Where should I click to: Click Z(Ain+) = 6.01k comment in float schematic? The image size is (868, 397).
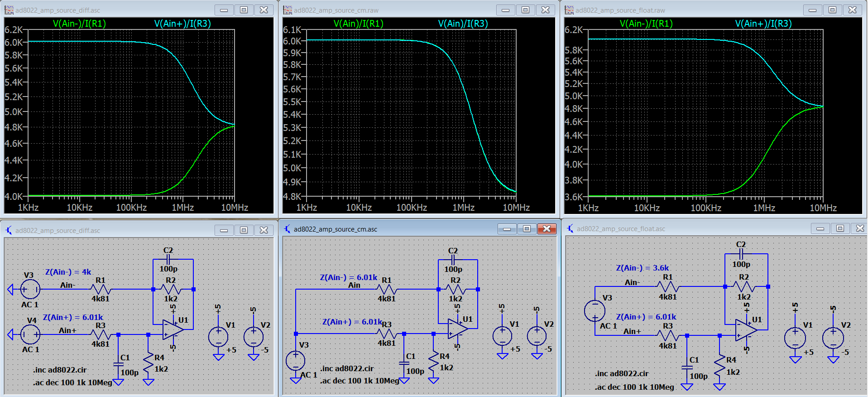coord(646,317)
